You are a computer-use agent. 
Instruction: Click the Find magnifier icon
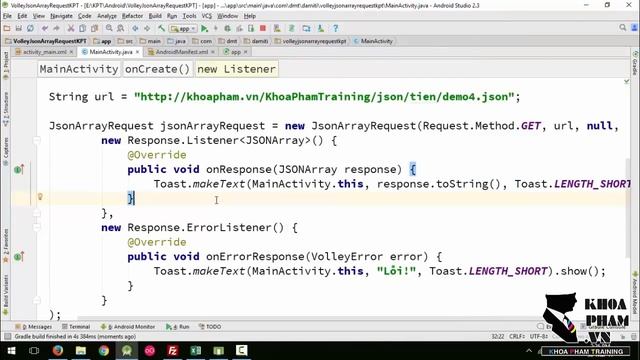click(109, 29)
